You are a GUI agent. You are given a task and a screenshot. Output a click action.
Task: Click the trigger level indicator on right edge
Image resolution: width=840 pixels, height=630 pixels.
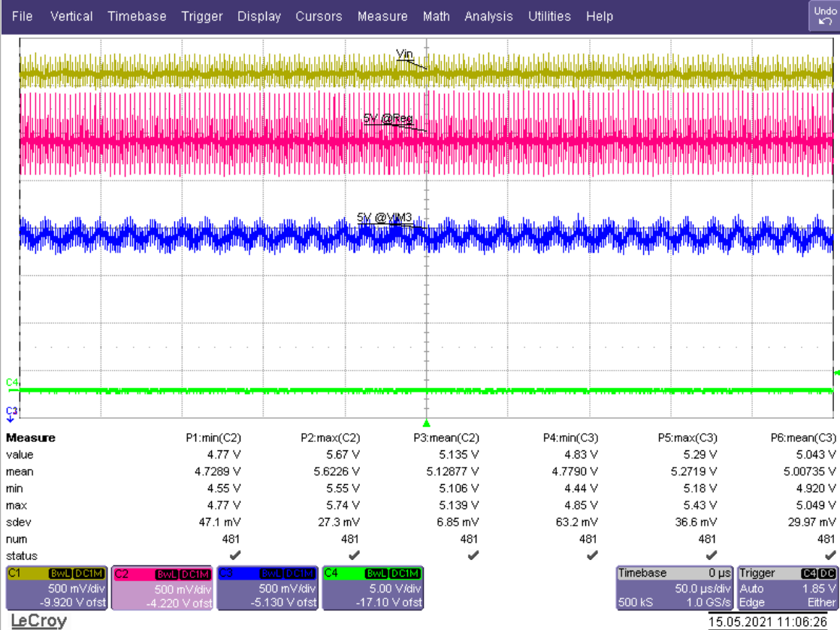pos(837,372)
